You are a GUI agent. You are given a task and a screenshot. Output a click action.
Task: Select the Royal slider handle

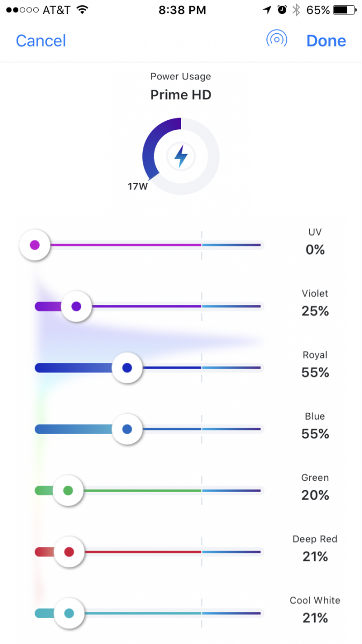(127, 368)
